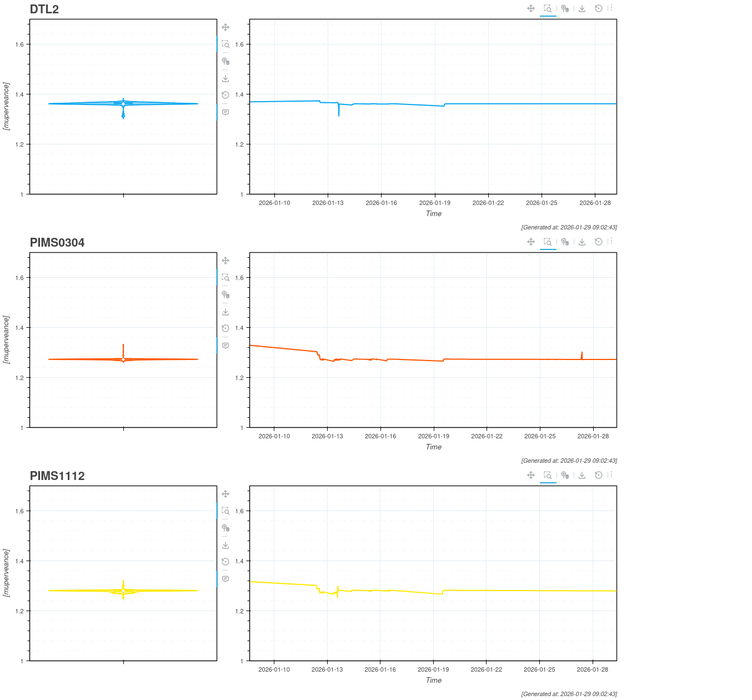Viewport: 752px width, 700px height.
Task: Disable Hover tool beside DTL2 violin plot
Action: pos(225,112)
